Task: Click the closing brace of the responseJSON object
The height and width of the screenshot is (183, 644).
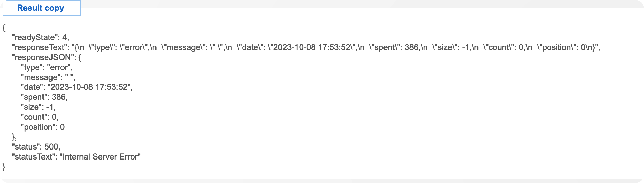Action: [14, 137]
